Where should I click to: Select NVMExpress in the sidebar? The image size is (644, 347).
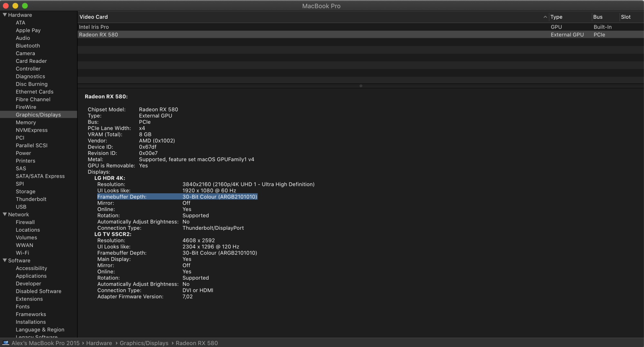click(32, 130)
